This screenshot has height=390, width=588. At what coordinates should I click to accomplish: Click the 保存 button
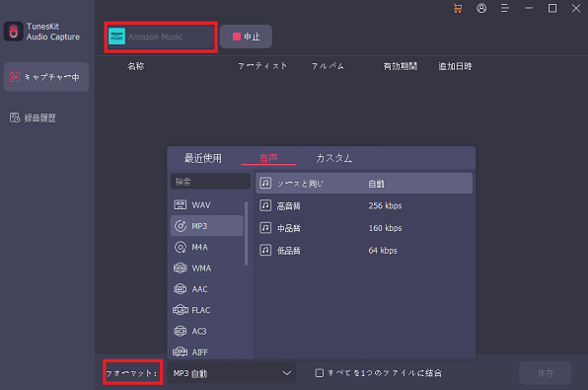[546, 373]
